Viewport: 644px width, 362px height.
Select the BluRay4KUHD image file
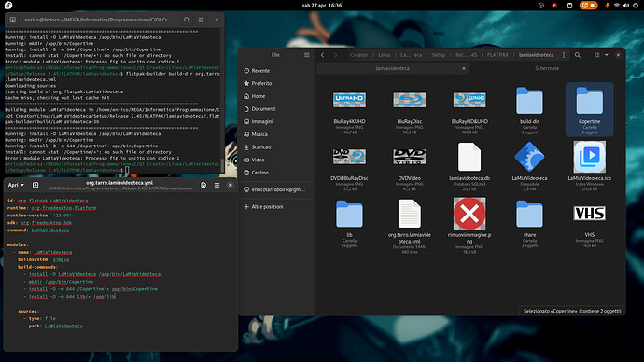click(x=349, y=109)
